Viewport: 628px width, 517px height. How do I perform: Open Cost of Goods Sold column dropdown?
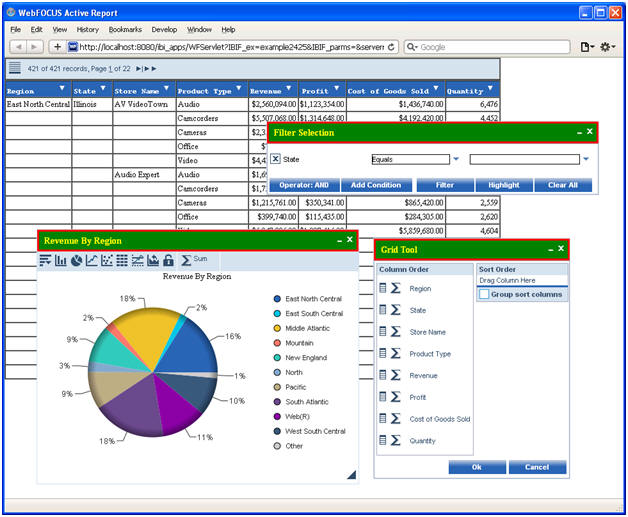pyautogui.click(x=436, y=88)
